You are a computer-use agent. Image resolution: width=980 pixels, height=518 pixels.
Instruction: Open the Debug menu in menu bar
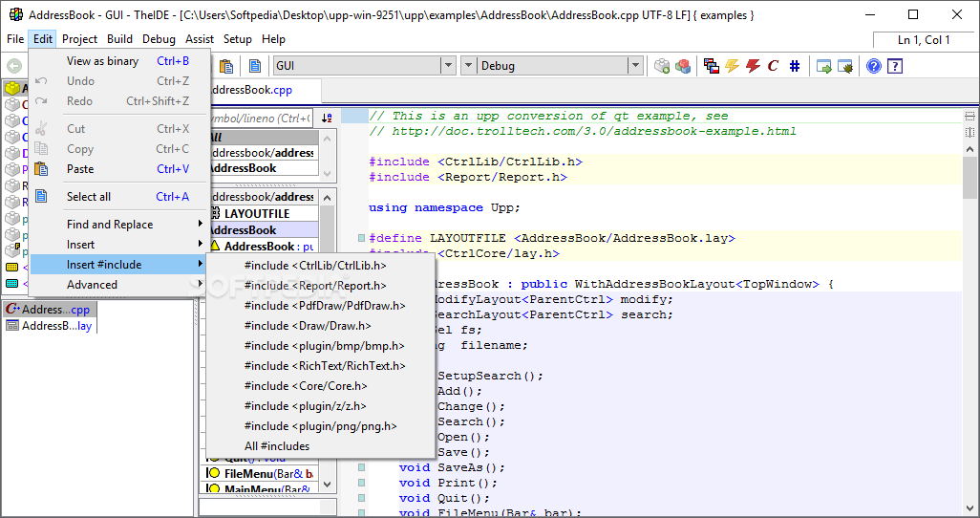pyautogui.click(x=159, y=39)
